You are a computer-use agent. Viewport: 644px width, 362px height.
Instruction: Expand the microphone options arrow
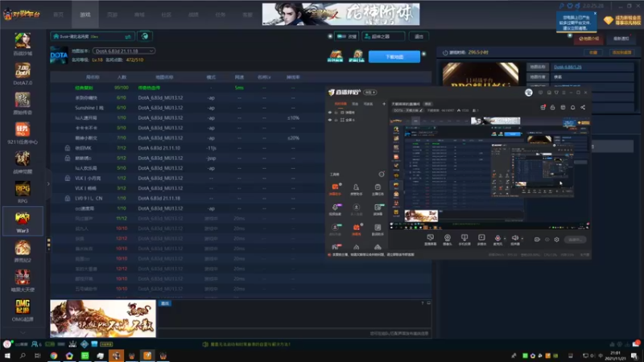click(505, 238)
